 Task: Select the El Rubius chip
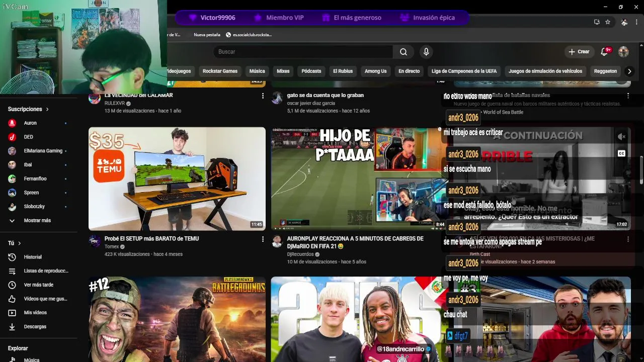[x=343, y=71]
